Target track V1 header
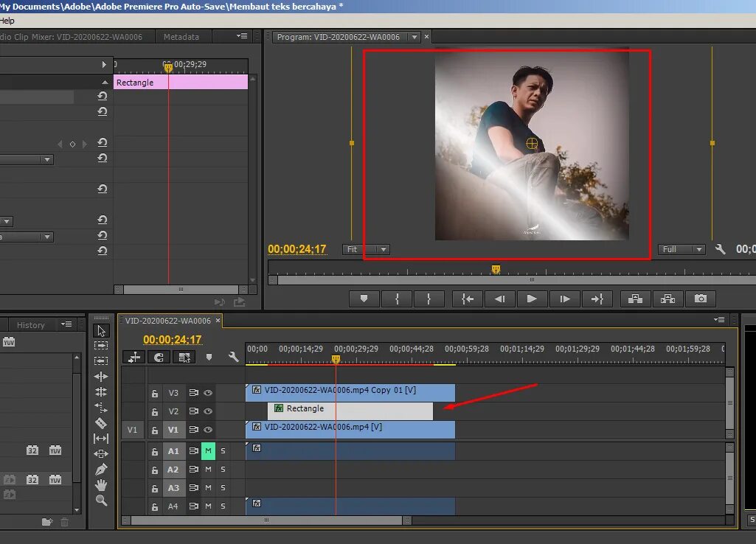Screen dimensions: 756x544 pyautogui.click(x=173, y=430)
